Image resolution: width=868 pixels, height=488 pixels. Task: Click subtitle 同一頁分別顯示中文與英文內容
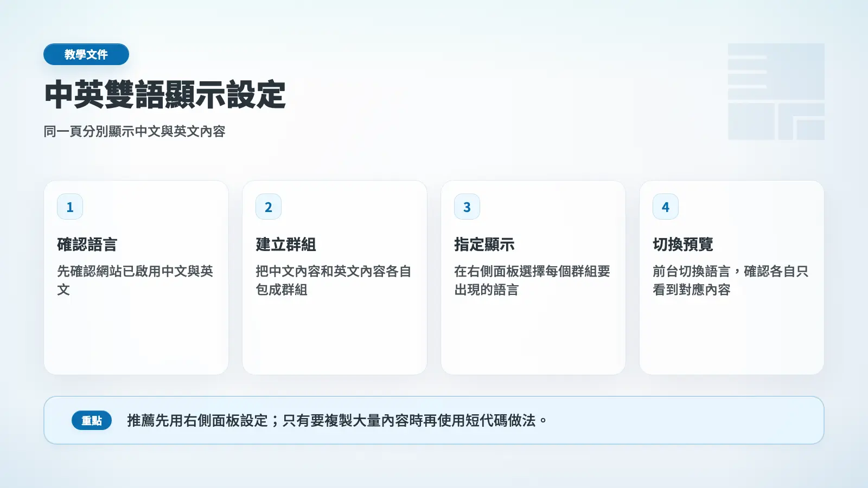tap(135, 131)
